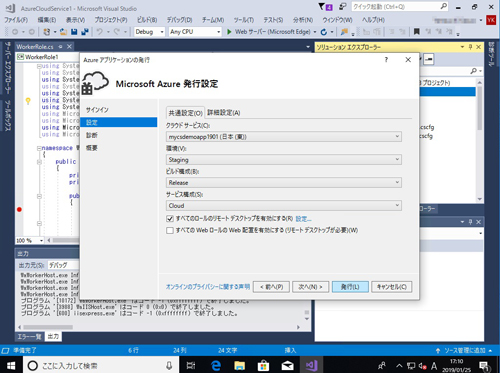Open the environment dropdown showing Staging
500x373 pixels.
pyautogui.click(x=284, y=160)
